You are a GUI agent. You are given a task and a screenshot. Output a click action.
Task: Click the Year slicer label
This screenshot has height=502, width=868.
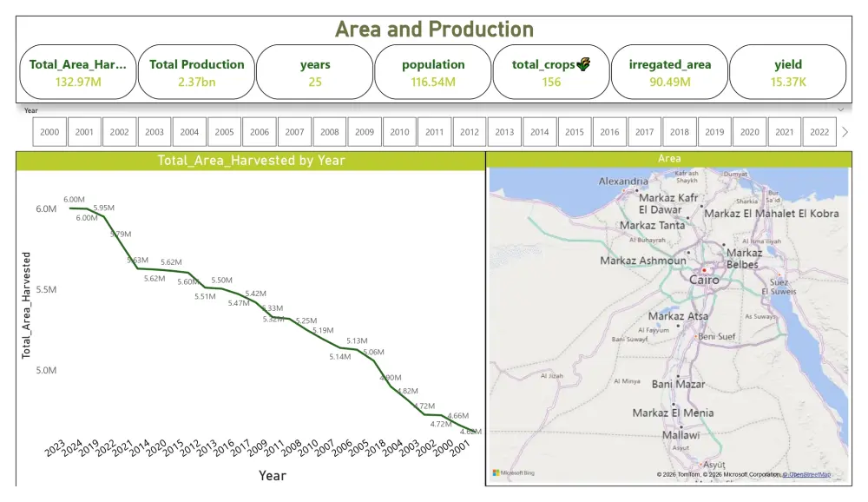pos(31,110)
